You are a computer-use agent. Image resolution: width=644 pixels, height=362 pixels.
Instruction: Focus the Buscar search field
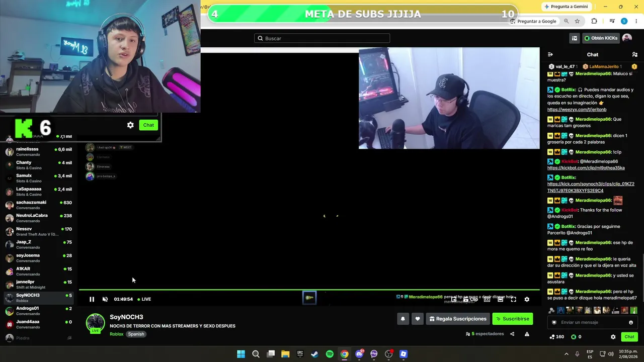click(322, 38)
